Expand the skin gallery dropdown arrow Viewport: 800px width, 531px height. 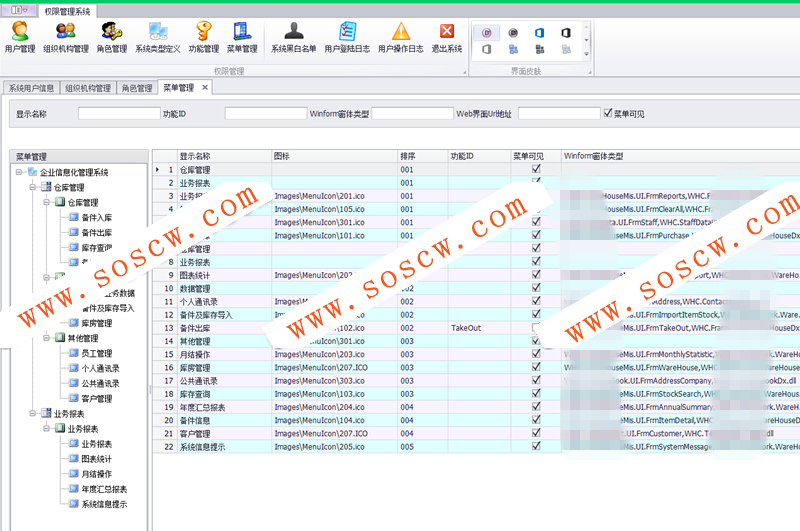pos(587,54)
